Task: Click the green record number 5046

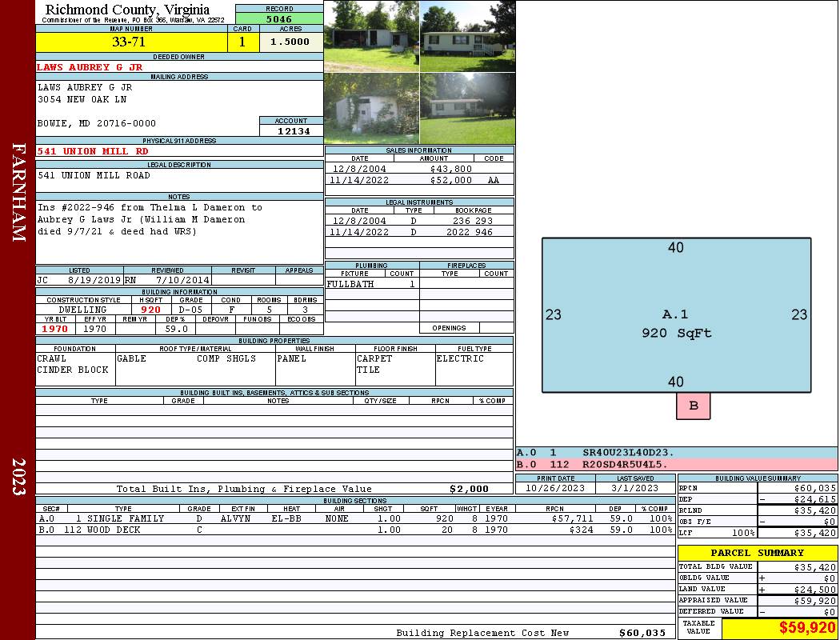Action: tap(279, 18)
